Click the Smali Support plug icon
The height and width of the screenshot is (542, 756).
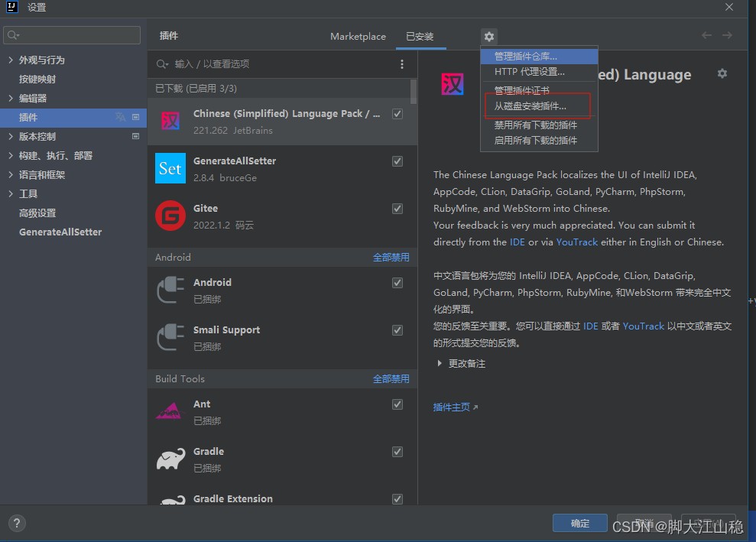point(170,336)
